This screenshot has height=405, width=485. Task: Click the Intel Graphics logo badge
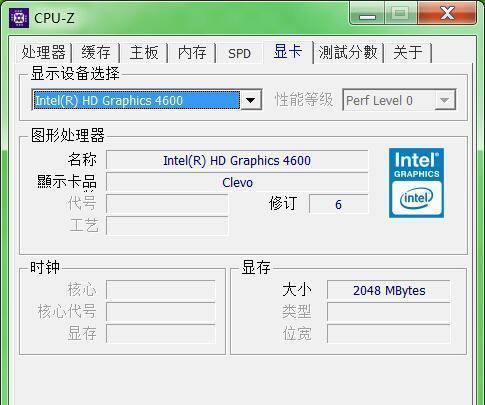coord(416,183)
